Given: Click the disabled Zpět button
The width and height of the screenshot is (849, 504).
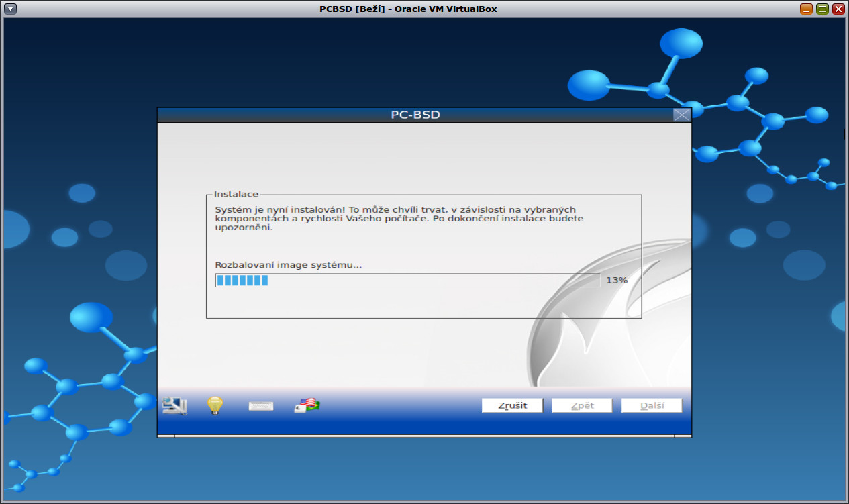Looking at the screenshot, I should (581, 405).
